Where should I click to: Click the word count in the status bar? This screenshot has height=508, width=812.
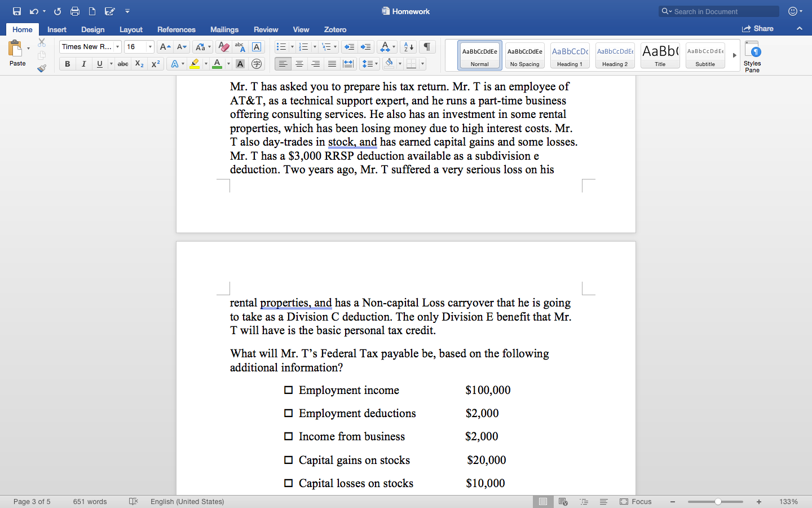tap(90, 501)
